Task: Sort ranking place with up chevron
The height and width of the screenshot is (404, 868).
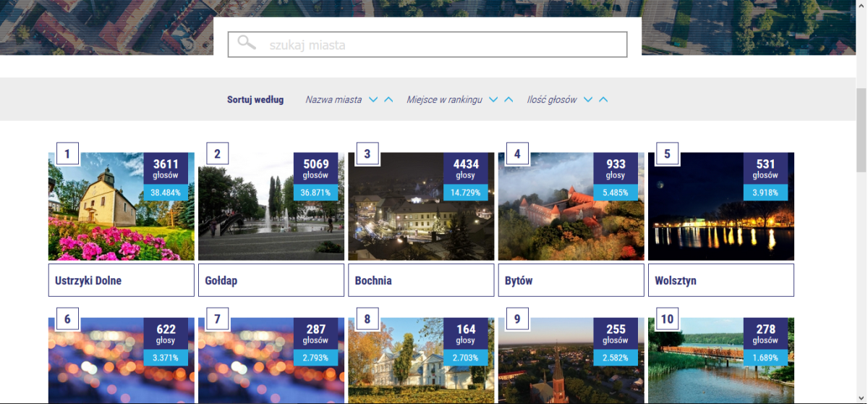Action: pos(509,100)
